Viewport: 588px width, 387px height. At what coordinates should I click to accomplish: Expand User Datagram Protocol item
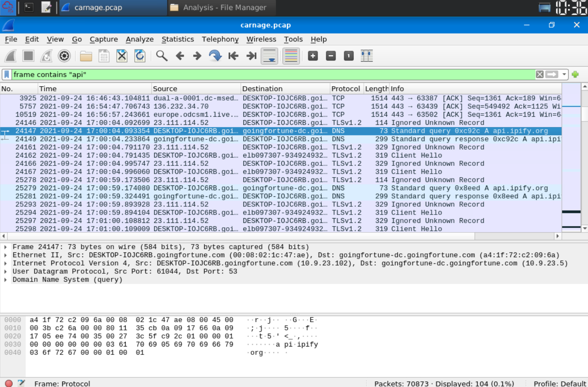[5, 272]
